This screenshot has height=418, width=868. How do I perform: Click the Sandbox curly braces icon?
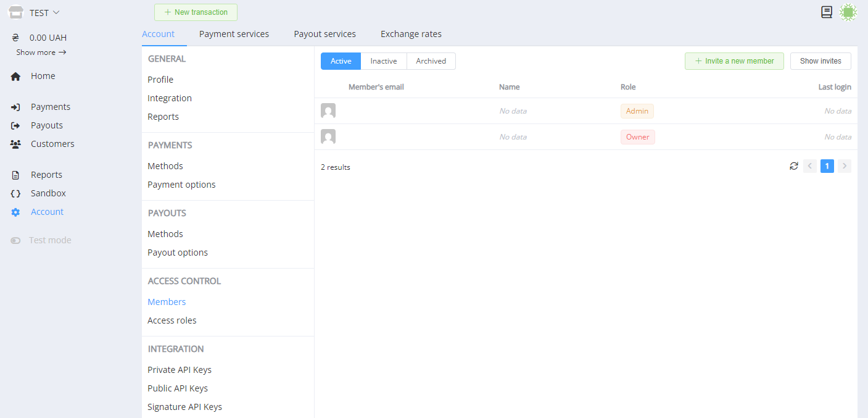[16, 194]
